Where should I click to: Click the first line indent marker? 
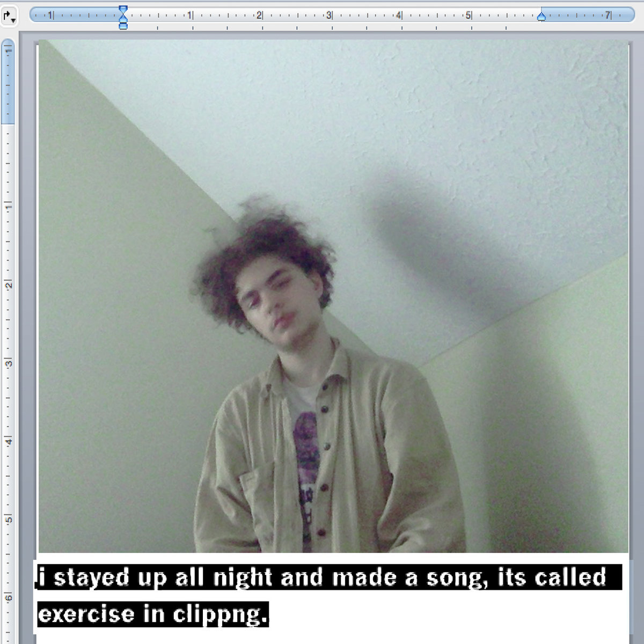(123, 10)
